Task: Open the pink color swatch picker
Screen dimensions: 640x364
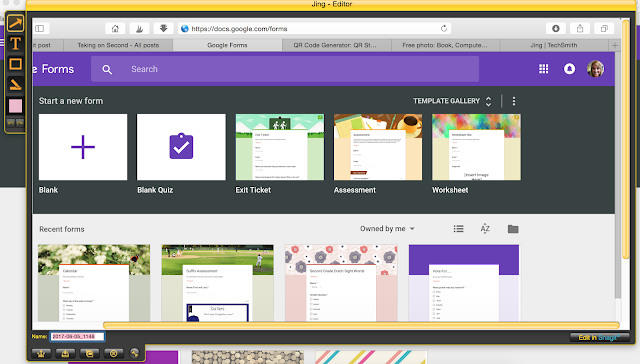Action: coord(16,106)
